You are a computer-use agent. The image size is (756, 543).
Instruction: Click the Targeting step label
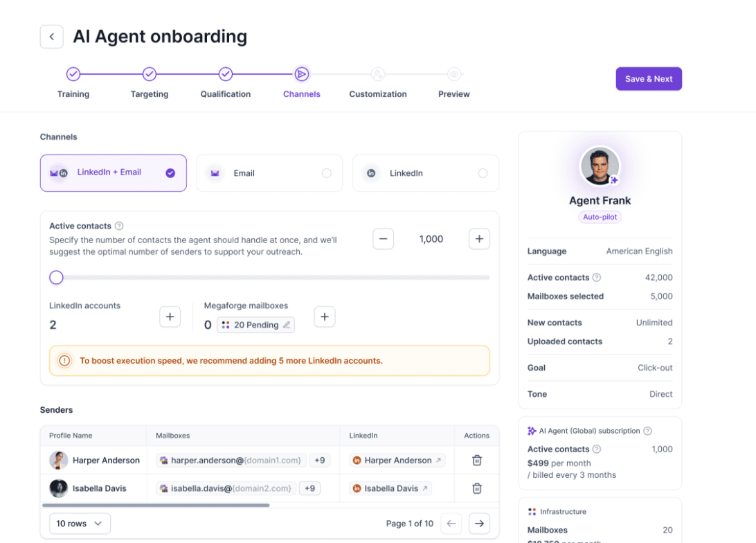pyautogui.click(x=150, y=94)
